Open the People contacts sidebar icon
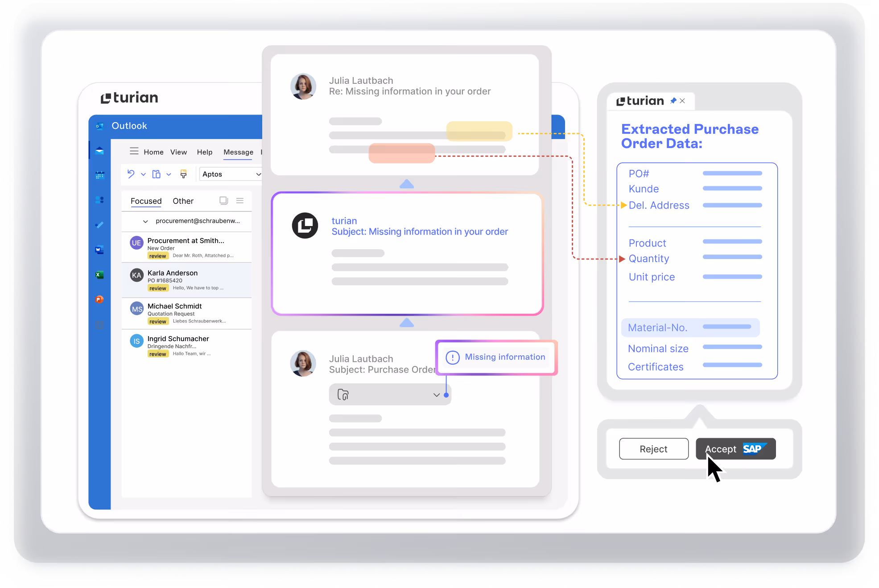The image size is (879, 588). 99,200
